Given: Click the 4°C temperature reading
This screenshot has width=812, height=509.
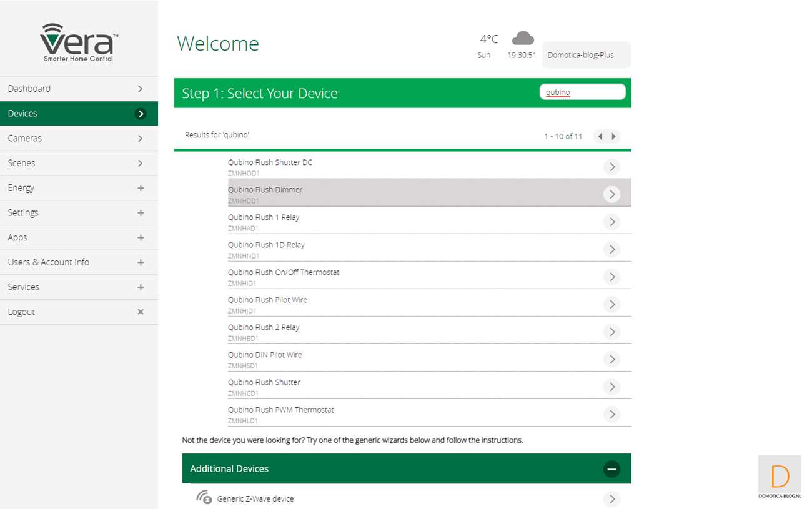Looking at the screenshot, I should click(489, 39).
